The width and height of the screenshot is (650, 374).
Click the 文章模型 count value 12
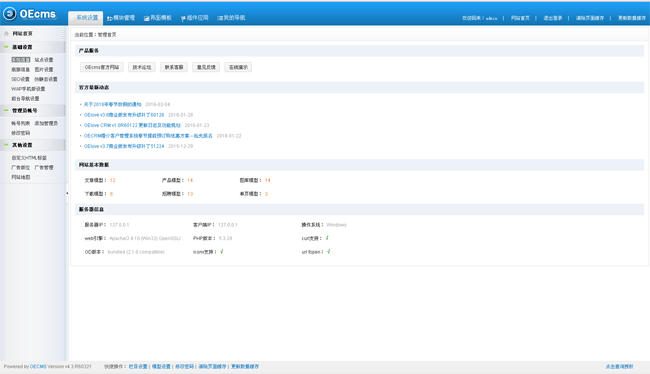tap(113, 180)
